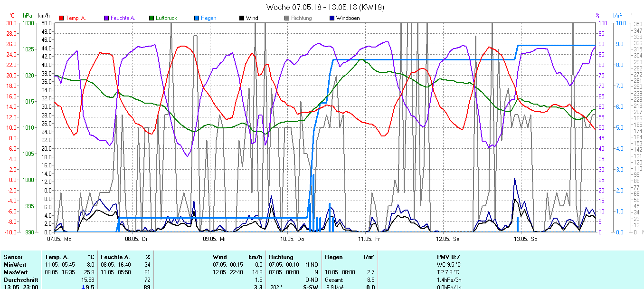Click the Durchschnitt row label

tap(20, 280)
